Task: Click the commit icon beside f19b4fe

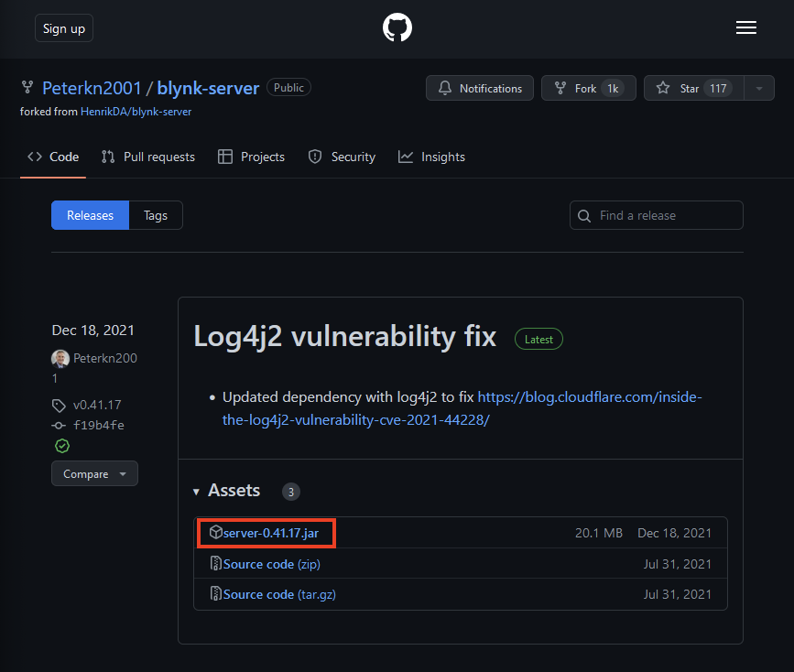Action: point(59,426)
